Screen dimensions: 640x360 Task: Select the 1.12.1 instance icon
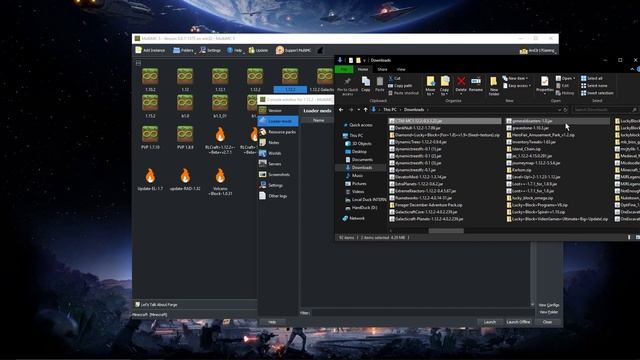220,76
